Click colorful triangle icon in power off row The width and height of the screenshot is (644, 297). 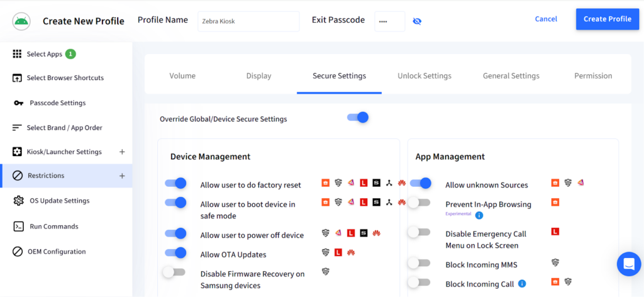[338, 233]
